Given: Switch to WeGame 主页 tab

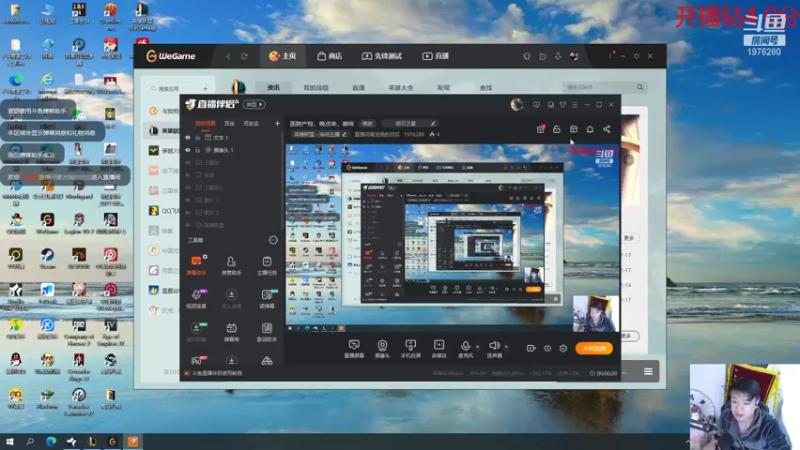Looking at the screenshot, I should [x=283, y=56].
